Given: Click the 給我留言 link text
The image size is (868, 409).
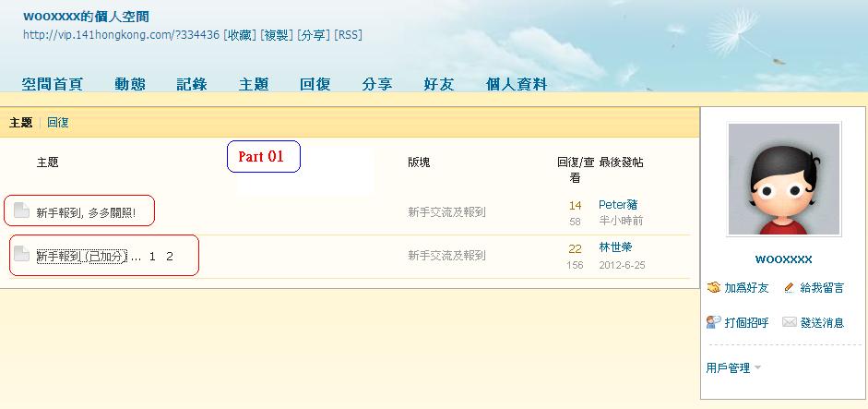Looking at the screenshot, I should pos(822,288).
